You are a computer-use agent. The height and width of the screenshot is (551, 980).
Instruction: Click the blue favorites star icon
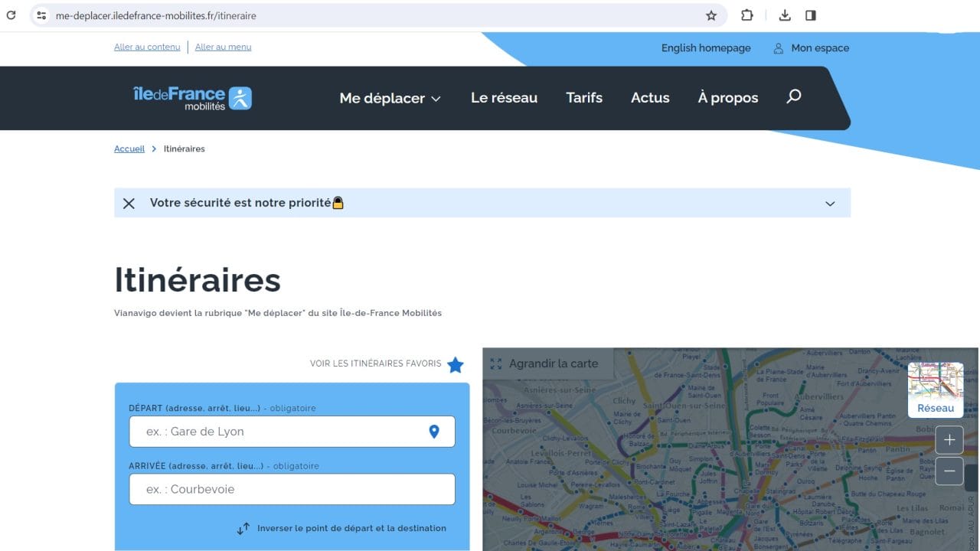pyautogui.click(x=456, y=364)
